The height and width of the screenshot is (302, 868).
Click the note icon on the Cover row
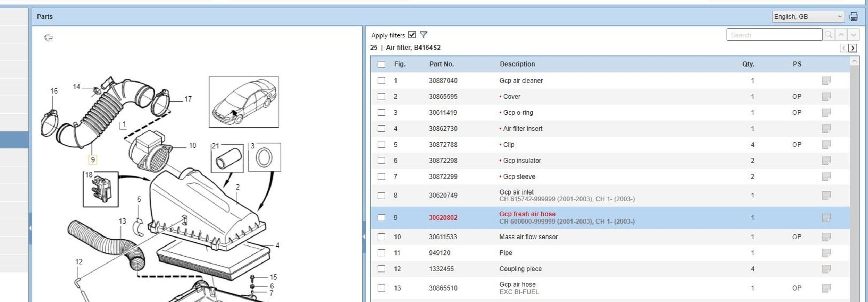coord(826,96)
